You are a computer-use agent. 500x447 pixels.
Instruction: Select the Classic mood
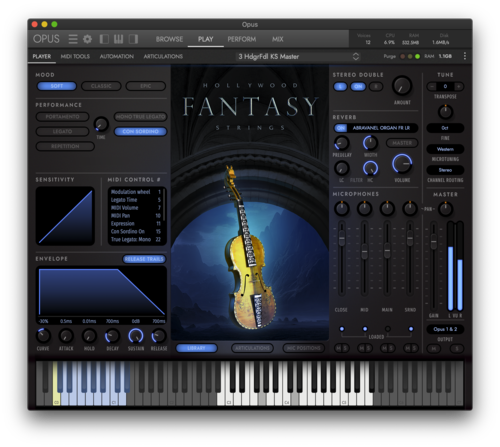(101, 86)
